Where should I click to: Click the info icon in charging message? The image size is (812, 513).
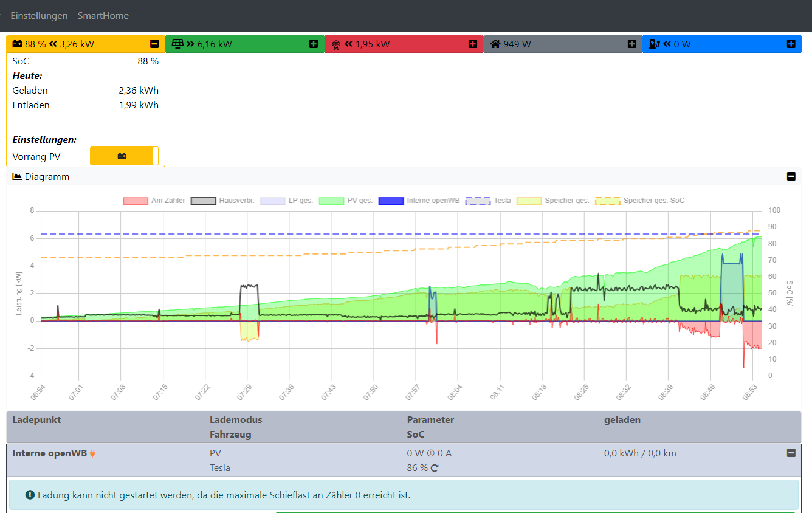click(29, 495)
